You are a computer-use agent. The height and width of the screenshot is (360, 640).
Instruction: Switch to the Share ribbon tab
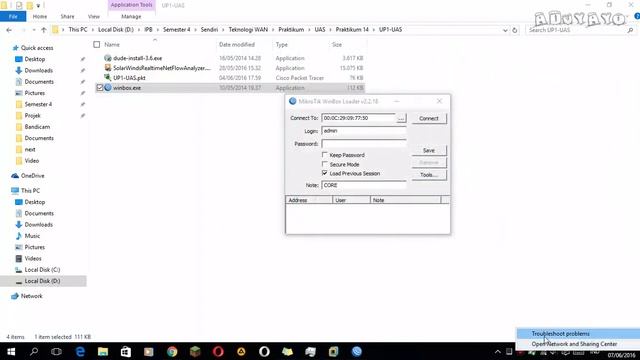tap(67, 16)
